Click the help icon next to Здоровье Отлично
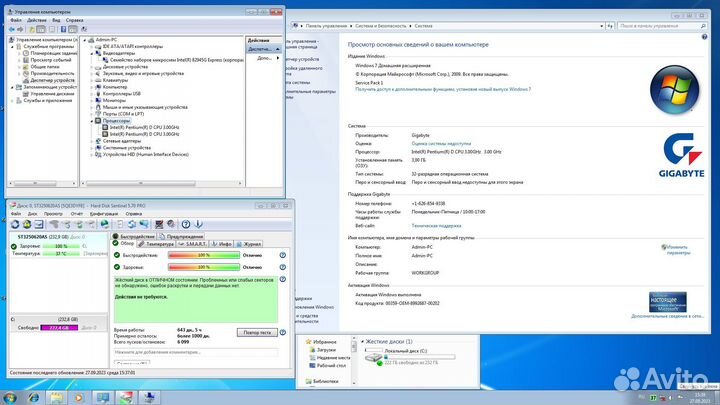Viewport: 720px width, 405px height. pyautogui.click(x=283, y=267)
